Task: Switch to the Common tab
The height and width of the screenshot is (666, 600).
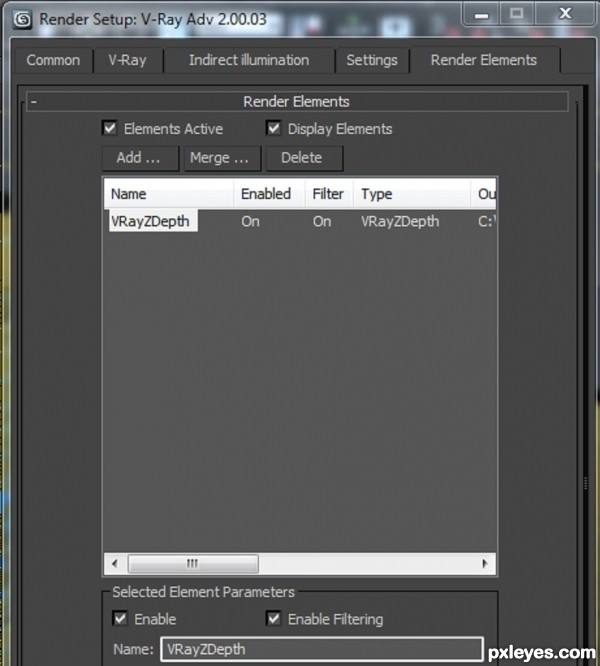Action: 53,60
